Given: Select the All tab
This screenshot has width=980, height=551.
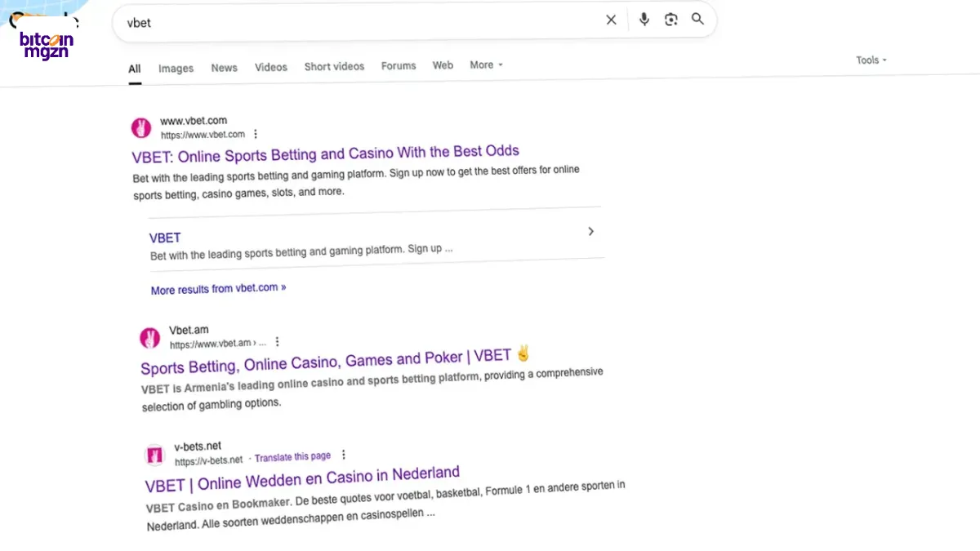Looking at the screenshot, I should [135, 69].
